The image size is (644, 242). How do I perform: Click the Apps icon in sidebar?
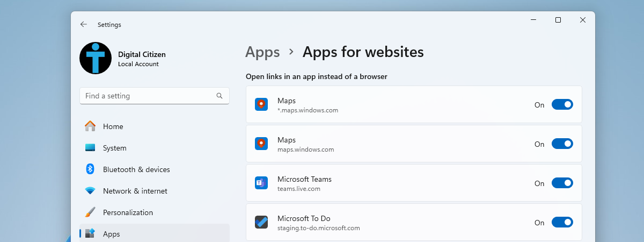pyautogui.click(x=90, y=233)
